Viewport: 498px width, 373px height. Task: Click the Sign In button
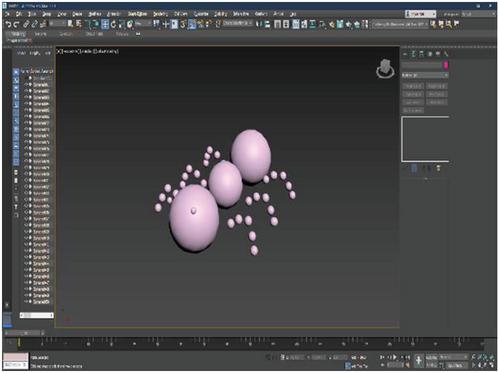[x=420, y=14]
